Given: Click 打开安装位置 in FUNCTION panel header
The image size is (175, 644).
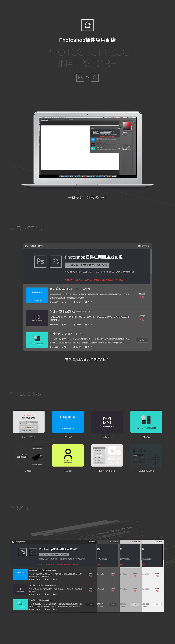Looking at the screenshot, I should click(144, 246).
